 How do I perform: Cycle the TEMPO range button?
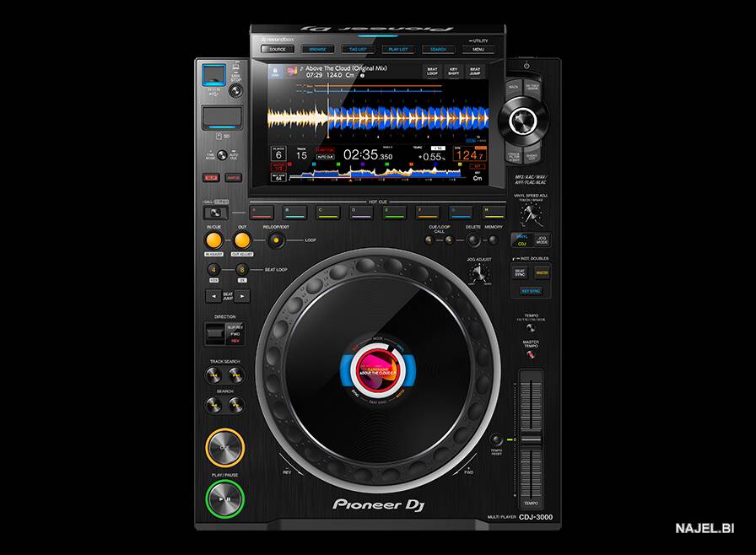point(531,329)
